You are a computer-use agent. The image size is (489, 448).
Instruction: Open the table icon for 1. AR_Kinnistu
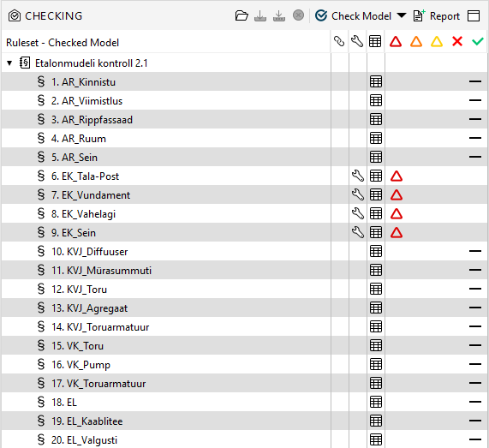click(x=376, y=81)
